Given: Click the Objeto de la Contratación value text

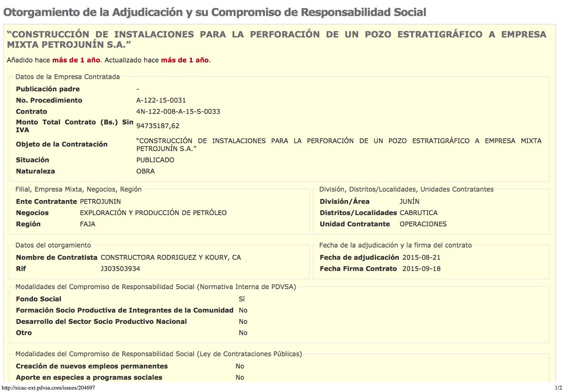Looking at the screenshot, I should (x=339, y=145).
